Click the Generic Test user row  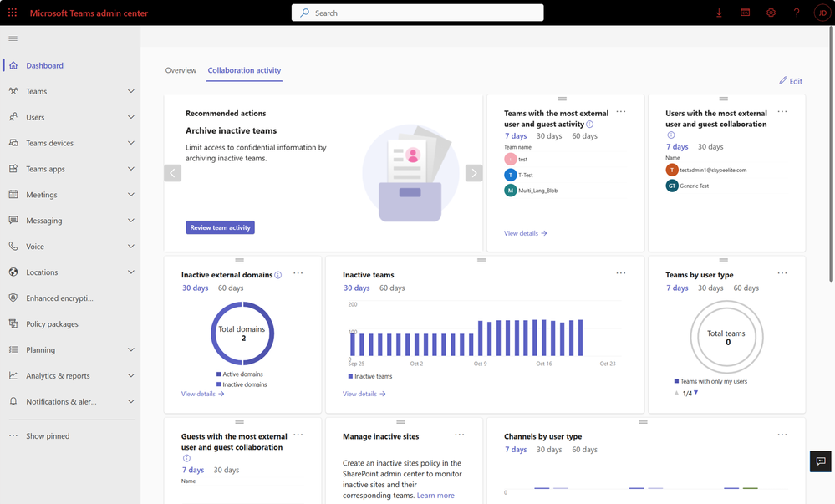coord(726,186)
